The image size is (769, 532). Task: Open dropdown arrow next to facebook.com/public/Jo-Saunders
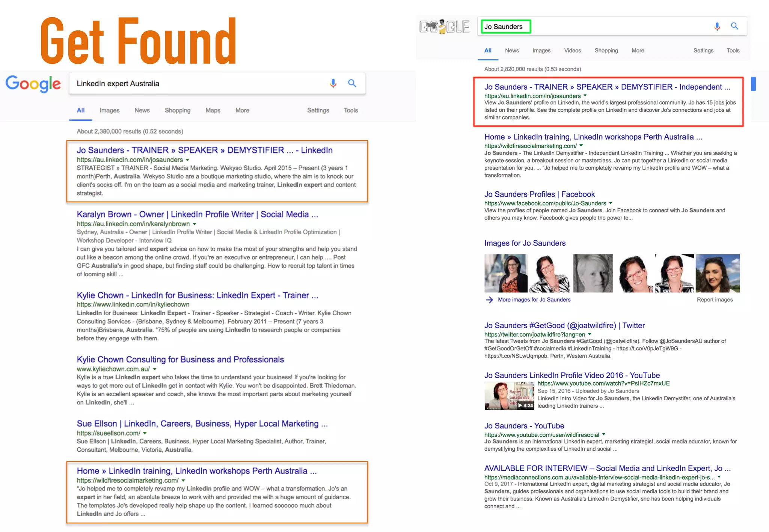tap(611, 203)
